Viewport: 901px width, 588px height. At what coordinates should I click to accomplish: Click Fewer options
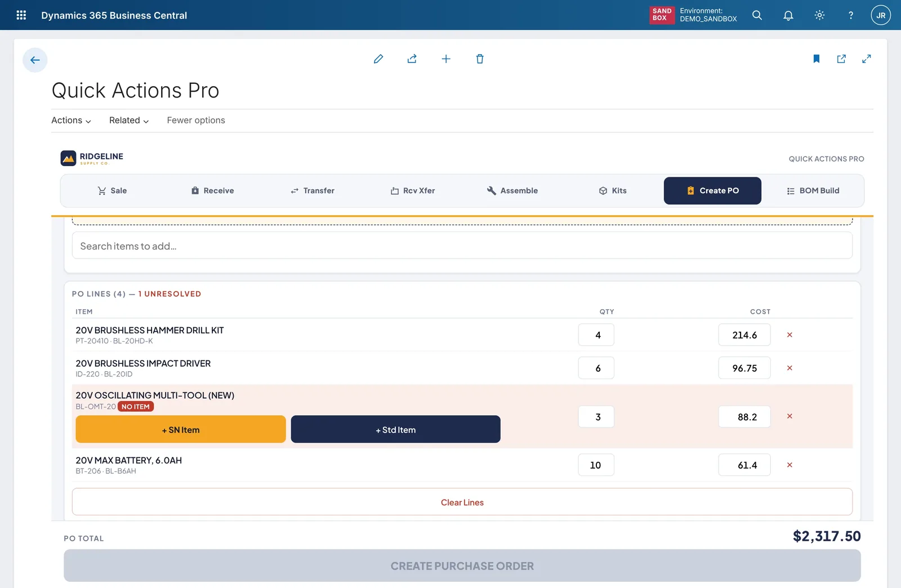tap(196, 120)
